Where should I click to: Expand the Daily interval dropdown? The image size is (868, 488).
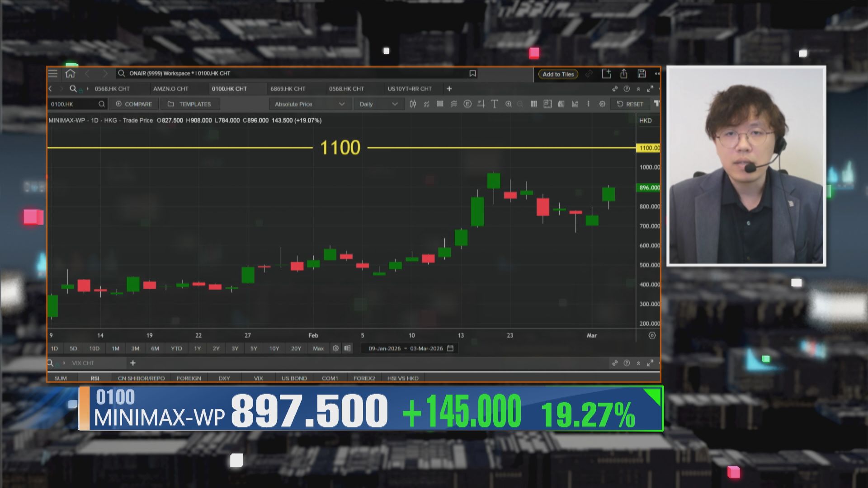378,104
